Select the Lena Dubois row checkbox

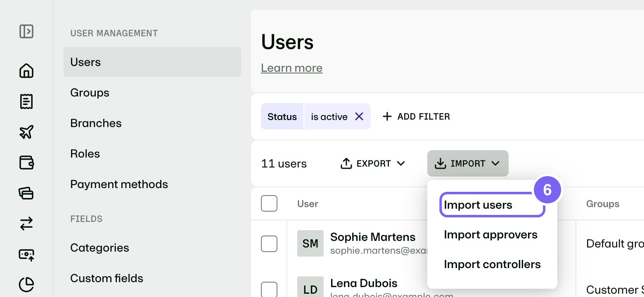[x=269, y=290]
